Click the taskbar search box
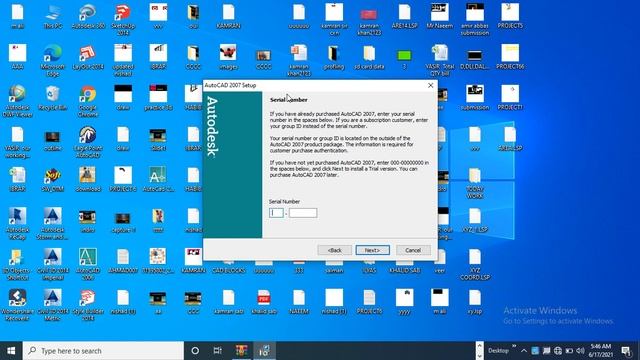Image resolution: width=640 pixels, height=360 pixels. (x=103, y=351)
